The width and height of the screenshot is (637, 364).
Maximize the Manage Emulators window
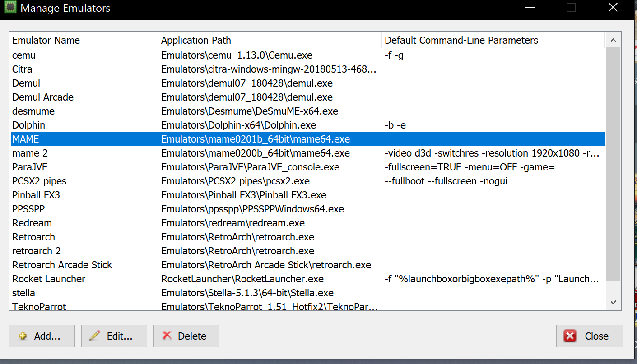pyautogui.click(x=571, y=7)
